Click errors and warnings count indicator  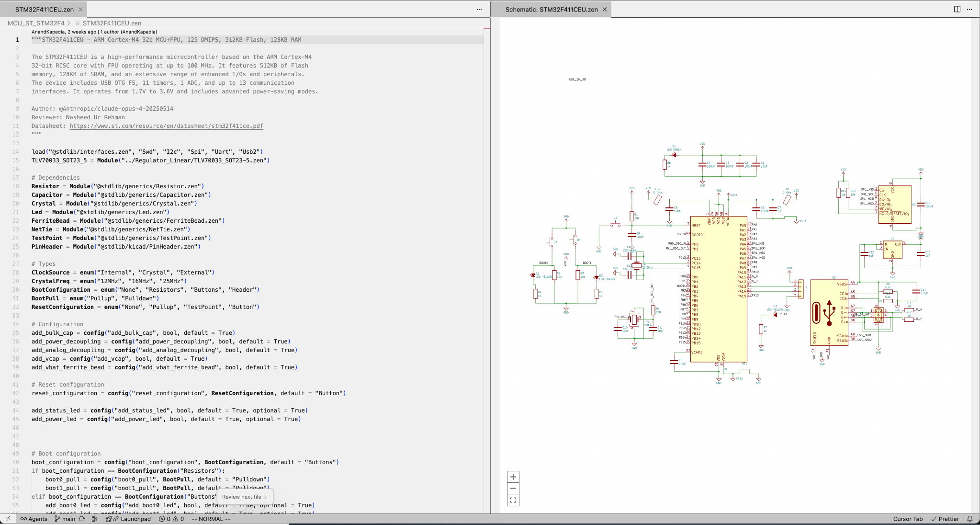(x=171, y=519)
